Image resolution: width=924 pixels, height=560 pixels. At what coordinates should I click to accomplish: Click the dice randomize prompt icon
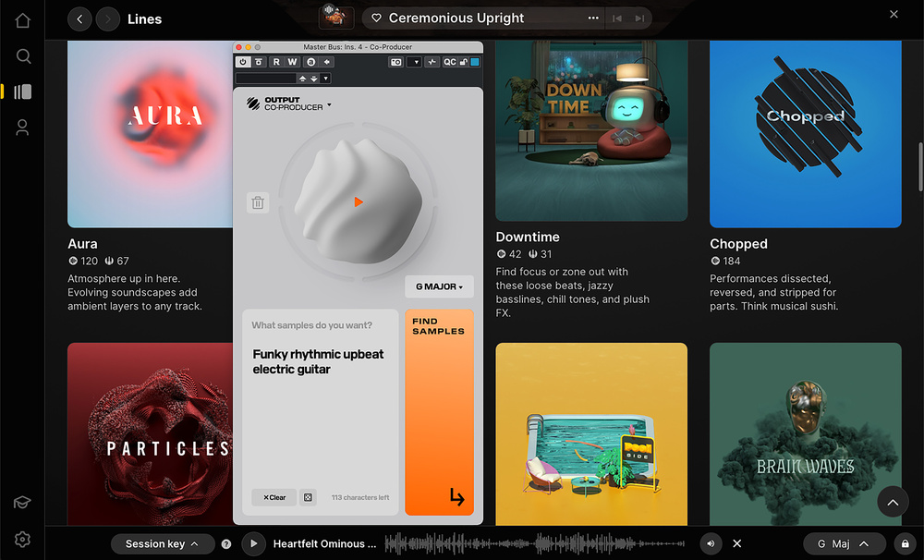[309, 497]
